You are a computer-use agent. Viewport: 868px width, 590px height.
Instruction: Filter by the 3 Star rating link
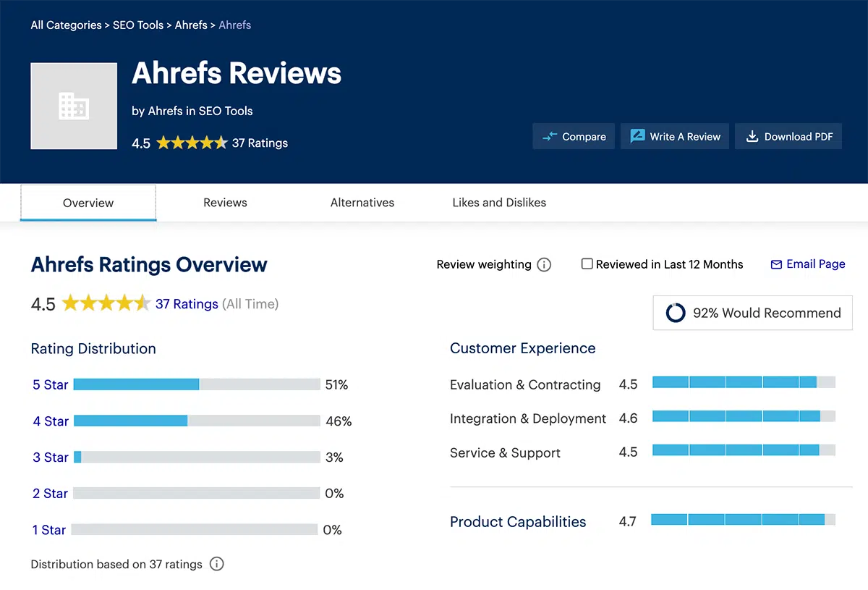50,458
